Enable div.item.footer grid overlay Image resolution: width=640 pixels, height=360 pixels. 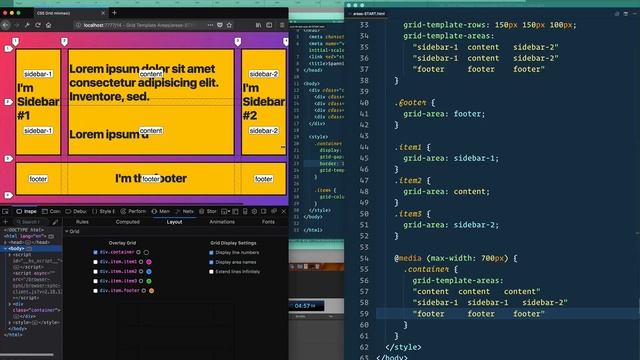(x=96, y=291)
